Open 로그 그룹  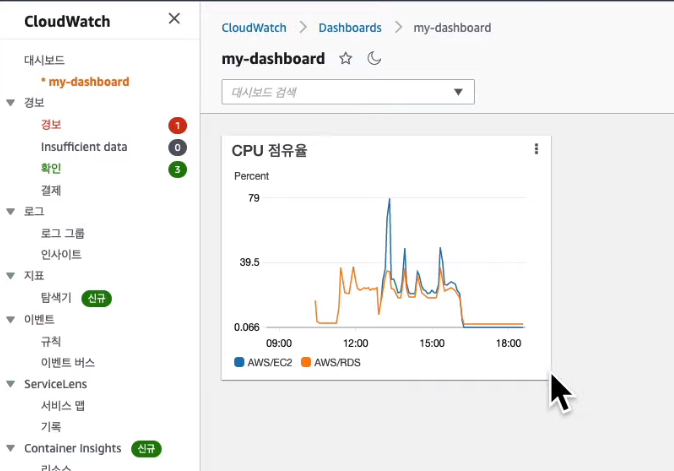(x=63, y=233)
